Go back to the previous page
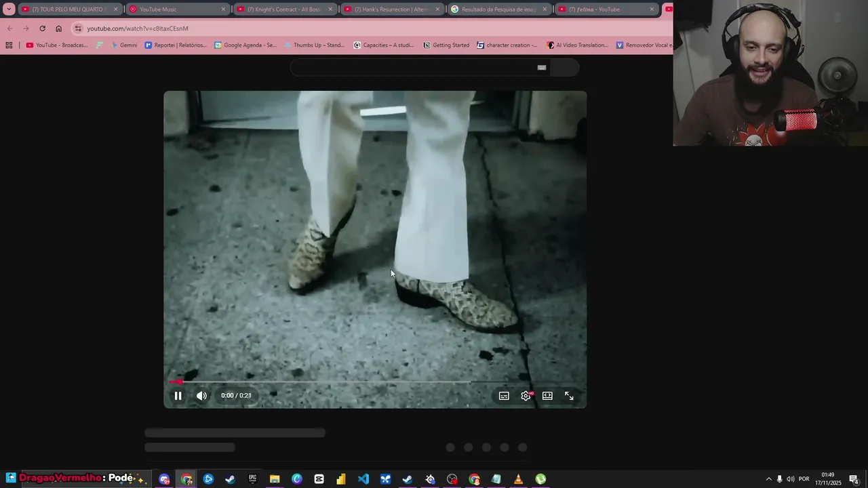This screenshot has width=868, height=488. click(9, 28)
